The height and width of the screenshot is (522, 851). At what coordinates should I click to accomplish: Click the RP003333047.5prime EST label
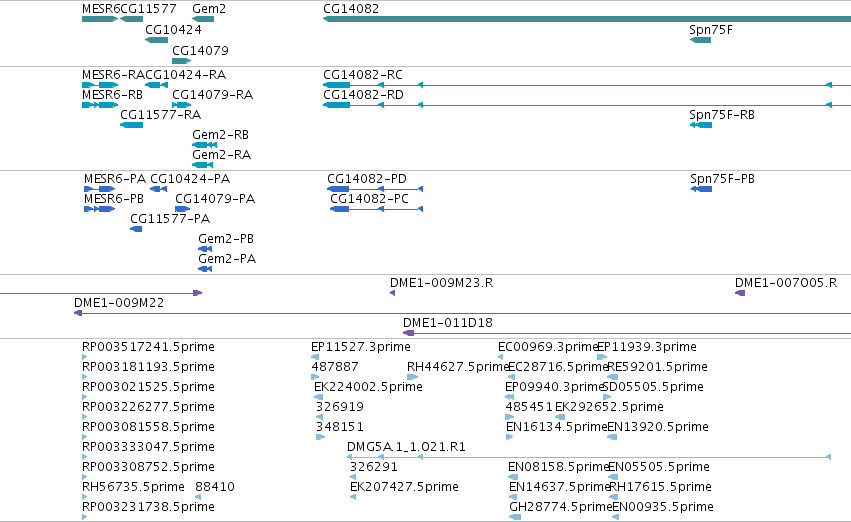tap(148, 448)
